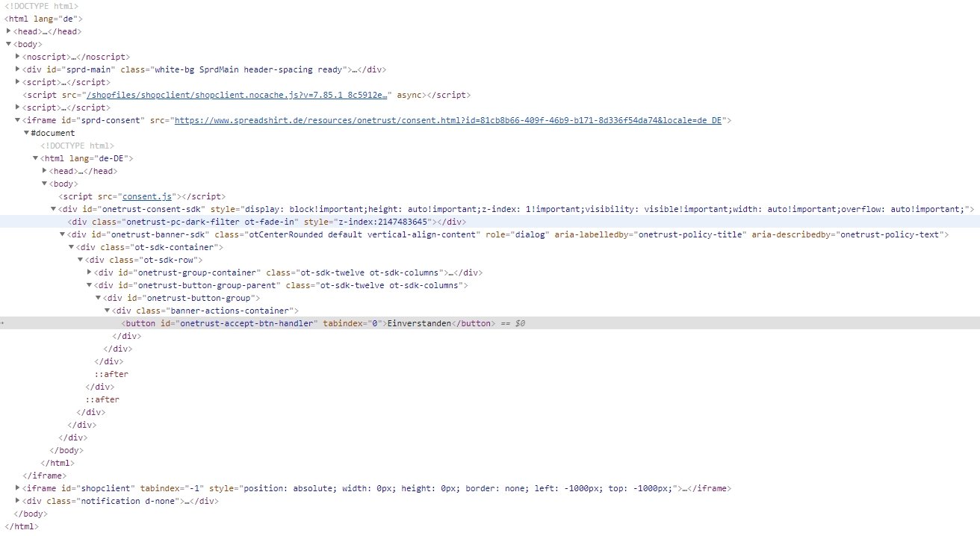This screenshot has height=536, width=980.
Task: Open the shopclient.nocache.js script link
Action: 238,95
